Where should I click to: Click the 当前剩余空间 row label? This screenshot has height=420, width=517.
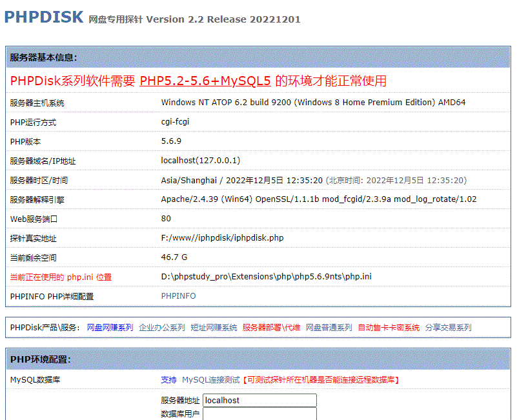click(x=33, y=258)
